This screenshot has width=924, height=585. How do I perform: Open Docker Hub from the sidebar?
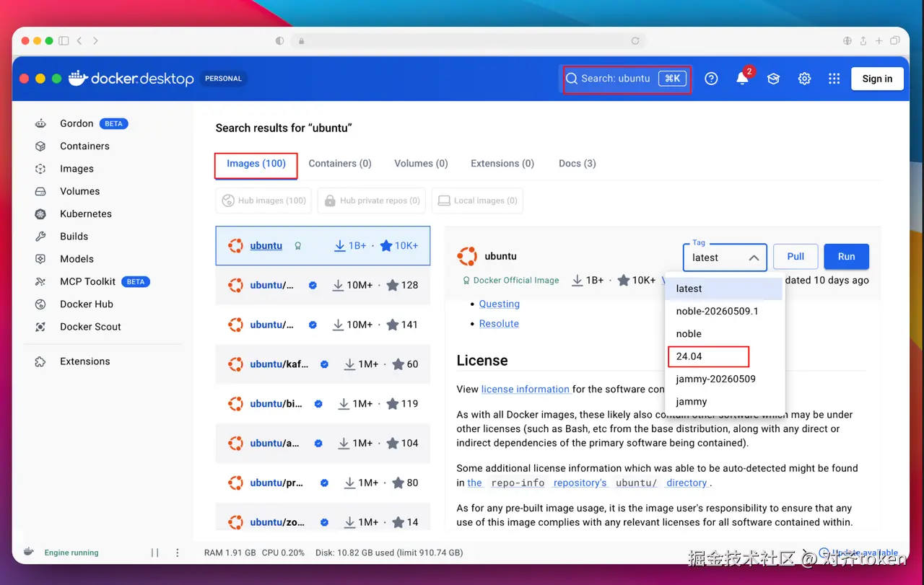coord(87,304)
